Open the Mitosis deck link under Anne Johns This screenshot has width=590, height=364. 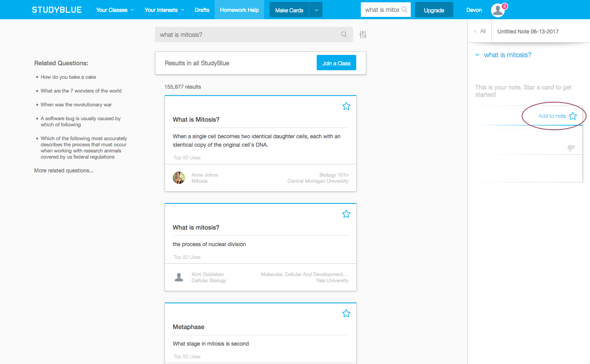coord(199,181)
